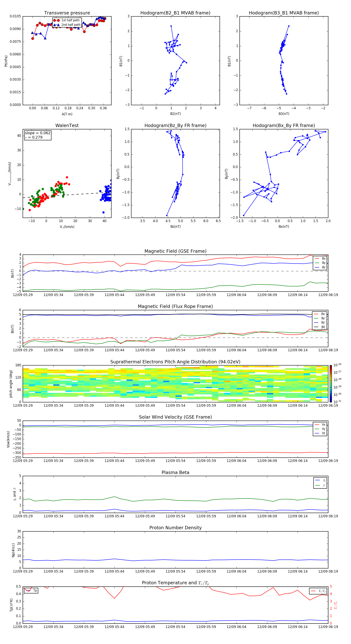The image size is (351, 644).
Task: Select the "Hodogram(B3_B1 MVAB frame)" title
Action: pos(284,13)
